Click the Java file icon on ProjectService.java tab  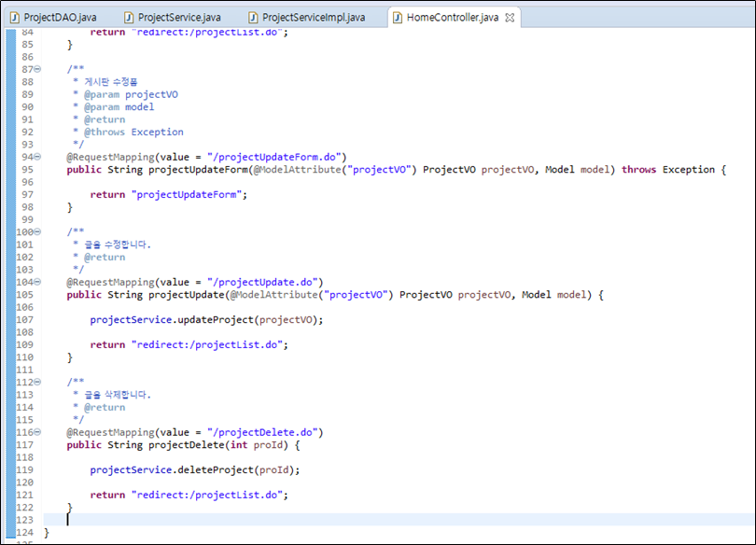pos(129,18)
